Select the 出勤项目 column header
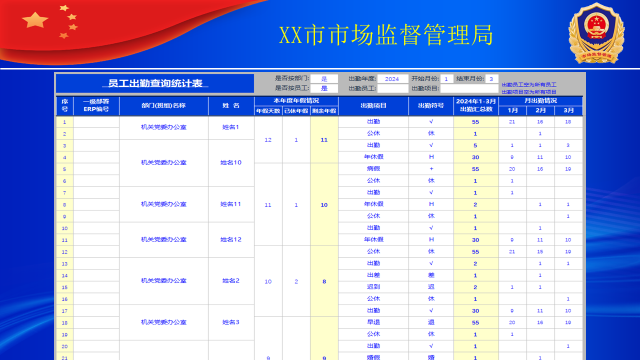Image resolution: width=640 pixels, height=360 pixels. [373, 106]
